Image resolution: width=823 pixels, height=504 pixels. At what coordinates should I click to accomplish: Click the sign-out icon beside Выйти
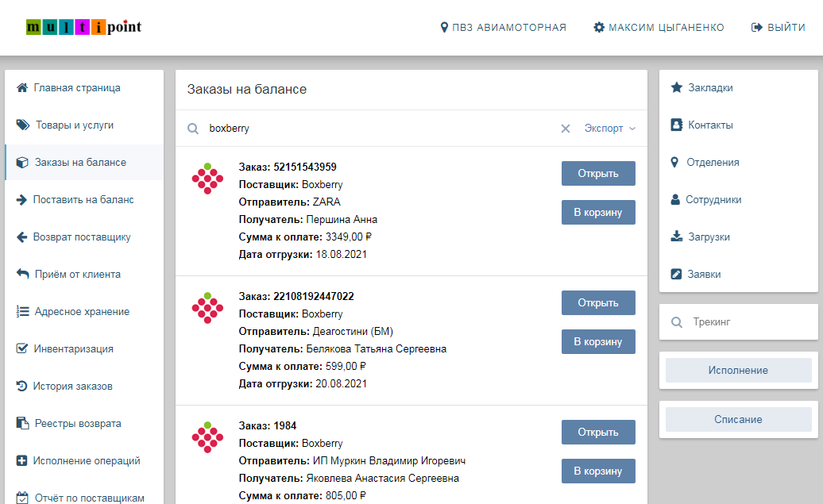coord(757,27)
